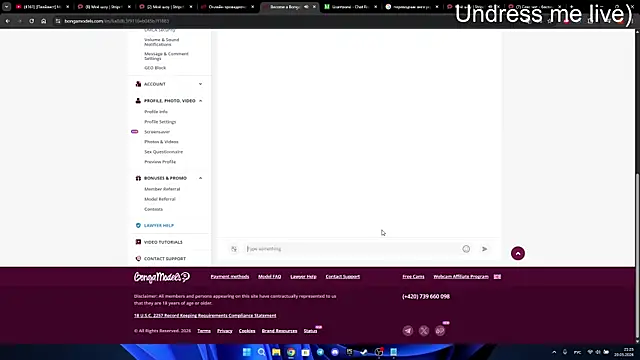Screen dimensions: 640x360
Task: Click in the Type something message field
Action: click(352, 249)
